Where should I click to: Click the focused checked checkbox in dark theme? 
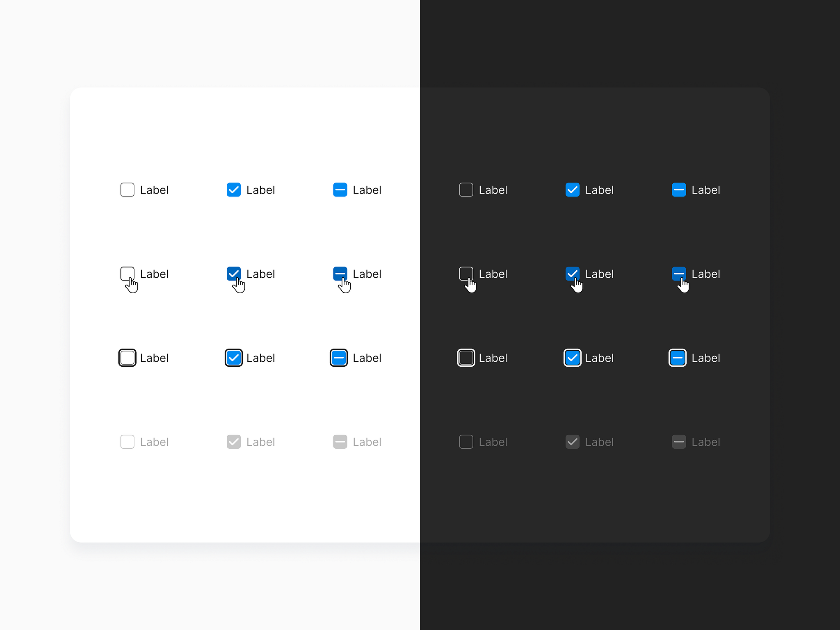click(x=573, y=358)
